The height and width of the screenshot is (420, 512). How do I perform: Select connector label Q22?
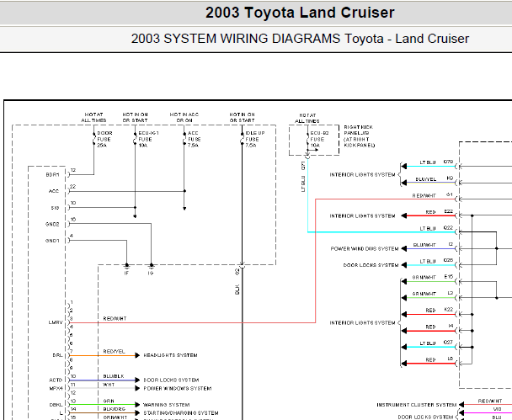[x=448, y=228]
